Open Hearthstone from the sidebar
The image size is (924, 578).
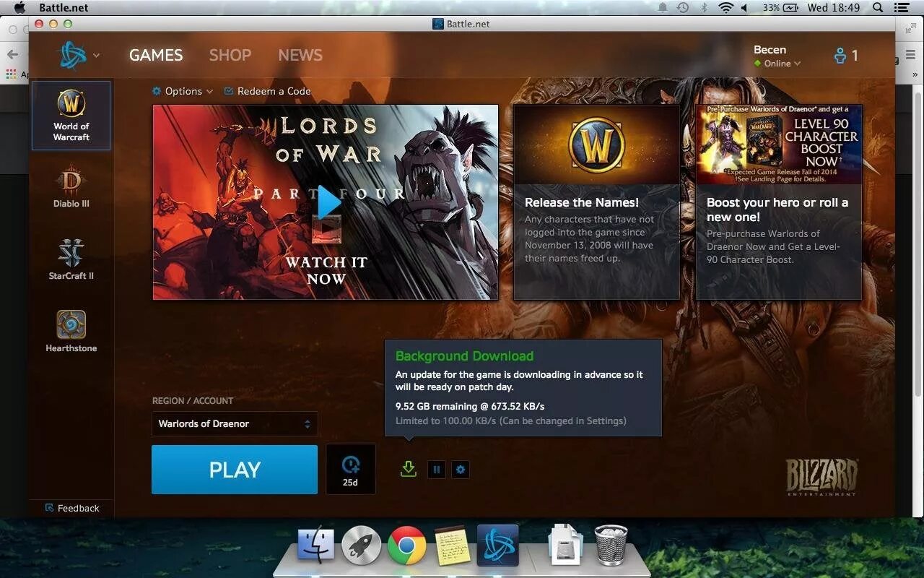(x=70, y=331)
